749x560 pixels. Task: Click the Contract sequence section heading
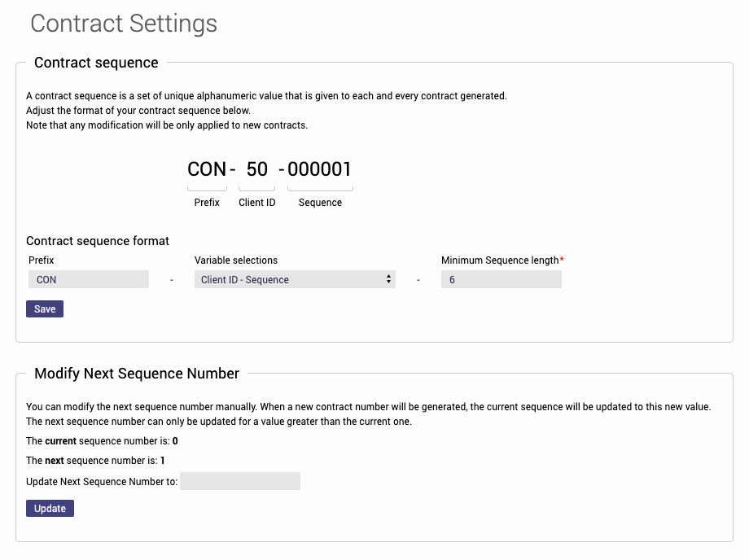point(96,63)
